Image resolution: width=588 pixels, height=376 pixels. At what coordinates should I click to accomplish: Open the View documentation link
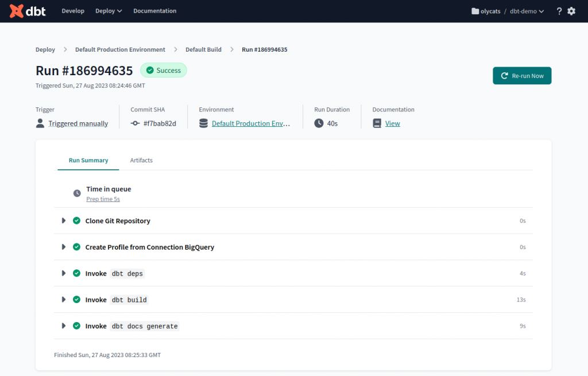(x=393, y=123)
